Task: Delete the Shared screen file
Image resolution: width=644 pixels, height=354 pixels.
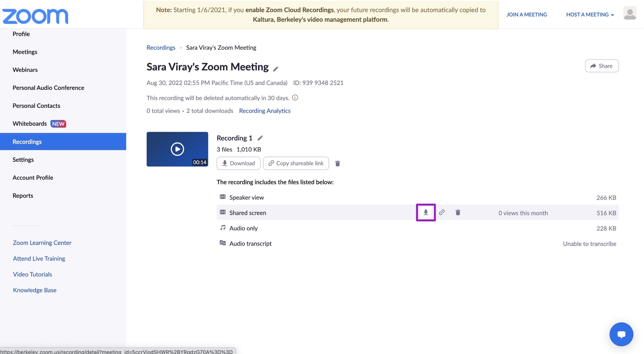Action: point(457,212)
